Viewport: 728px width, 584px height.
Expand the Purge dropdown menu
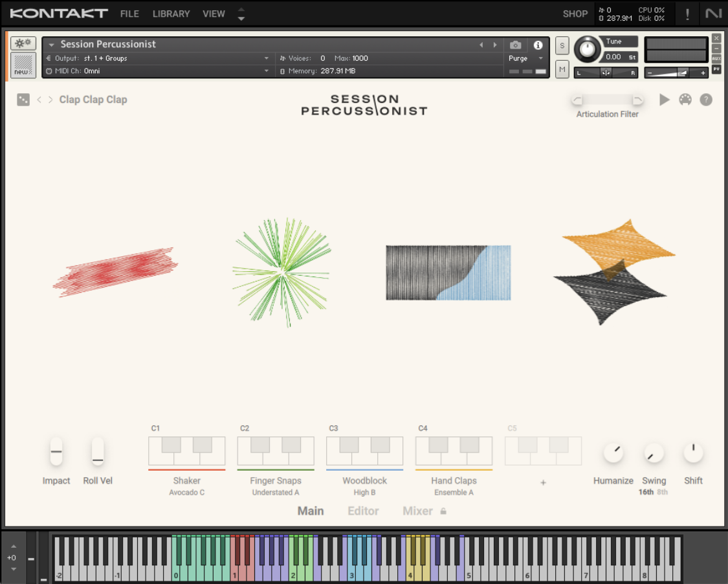526,58
